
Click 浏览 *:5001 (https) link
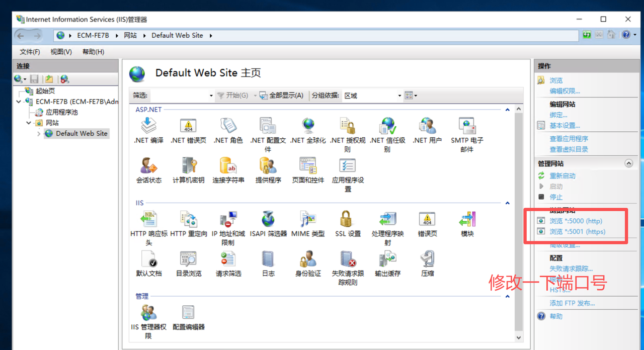(577, 232)
